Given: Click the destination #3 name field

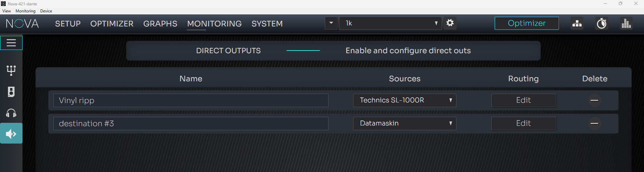Looking at the screenshot, I should pyautogui.click(x=191, y=123).
